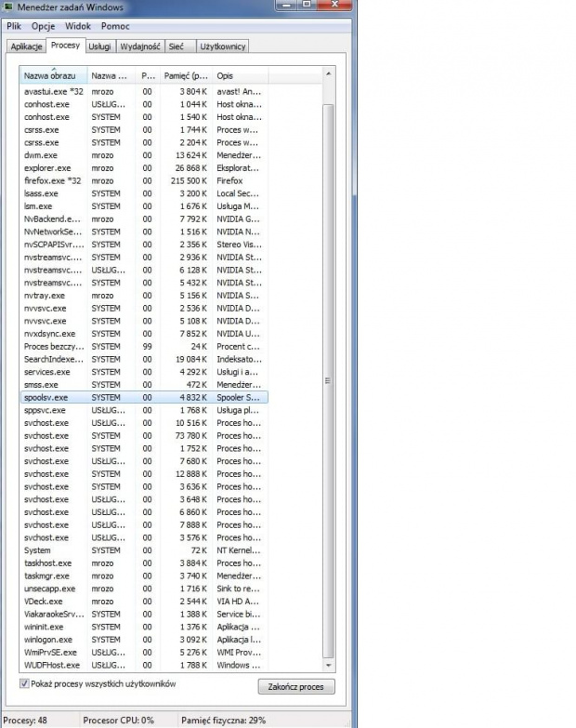The height and width of the screenshot is (728, 576).
Task: Open the Widok menu
Action: [77, 26]
